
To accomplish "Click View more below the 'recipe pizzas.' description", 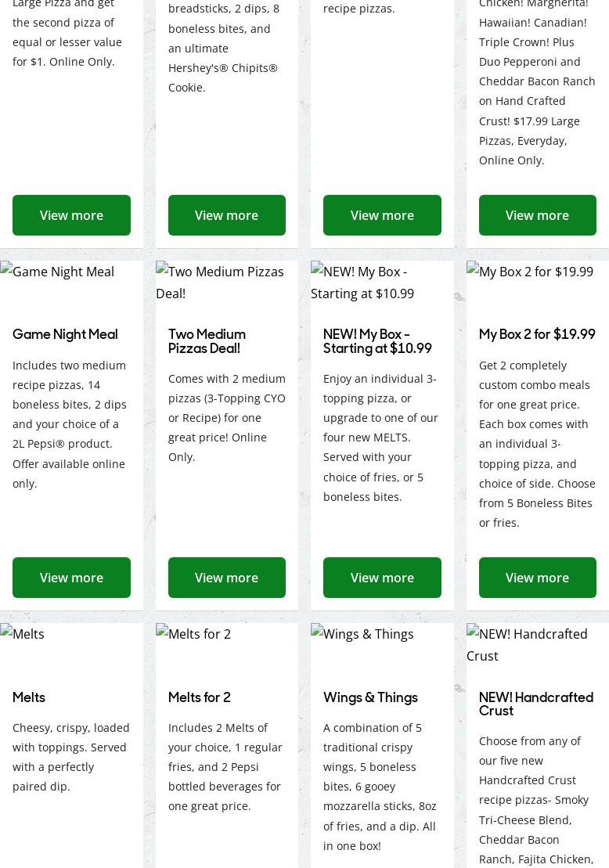I will (382, 215).
